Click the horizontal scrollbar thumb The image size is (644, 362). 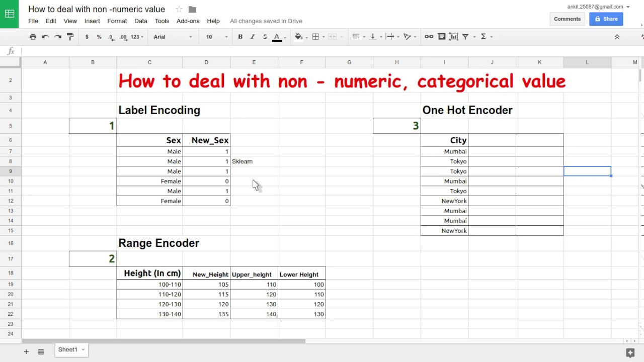pos(164,341)
